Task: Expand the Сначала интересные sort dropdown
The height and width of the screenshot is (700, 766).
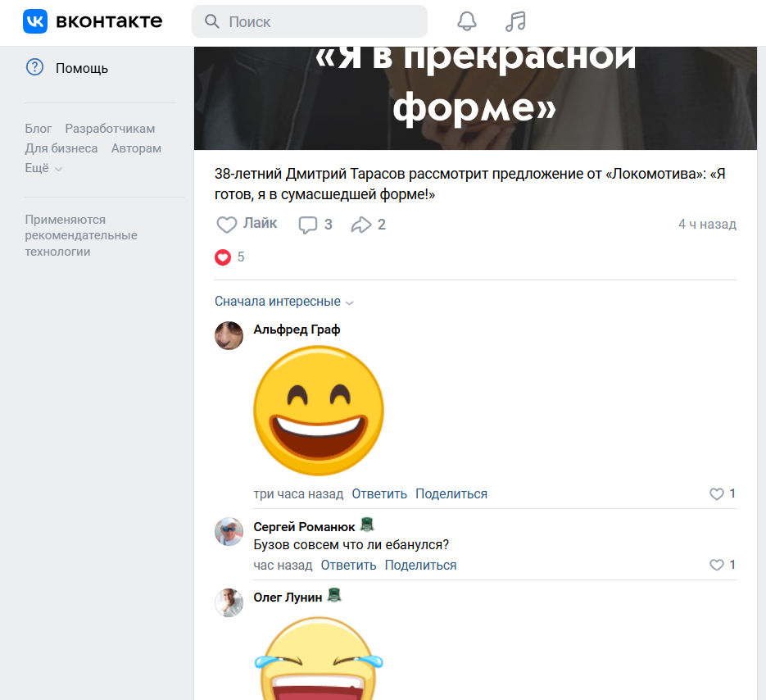Action: [283, 302]
